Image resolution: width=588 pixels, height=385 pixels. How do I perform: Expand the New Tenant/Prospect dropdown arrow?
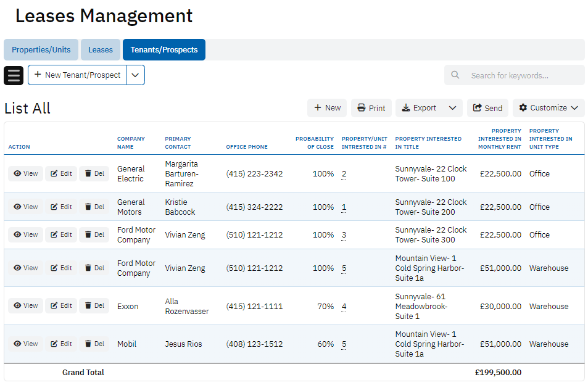[136, 75]
